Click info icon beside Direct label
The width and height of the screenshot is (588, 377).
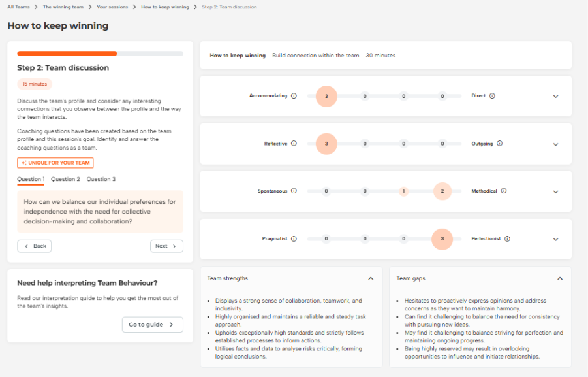pos(492,96)
